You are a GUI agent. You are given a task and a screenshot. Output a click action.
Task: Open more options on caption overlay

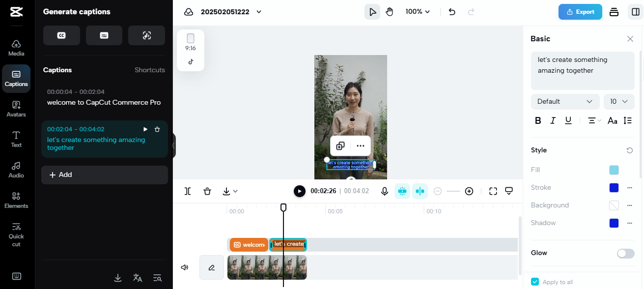[361, 145]
